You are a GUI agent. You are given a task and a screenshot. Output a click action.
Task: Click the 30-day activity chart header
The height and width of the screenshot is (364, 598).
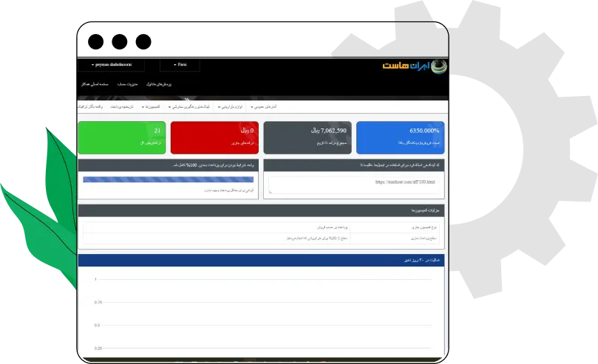(261, 261)
